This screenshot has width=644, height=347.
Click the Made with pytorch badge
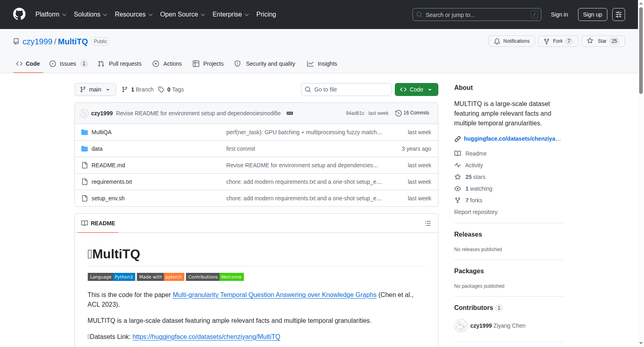click(x=161, y=277)
